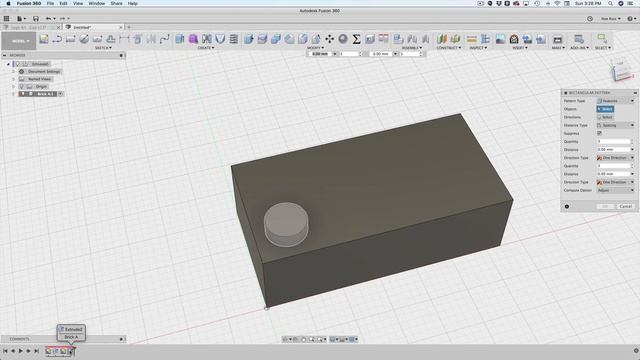Select the Sketch Dimension tool icon
This screenshot has width=640, height=360.
[x=124, y=39]
